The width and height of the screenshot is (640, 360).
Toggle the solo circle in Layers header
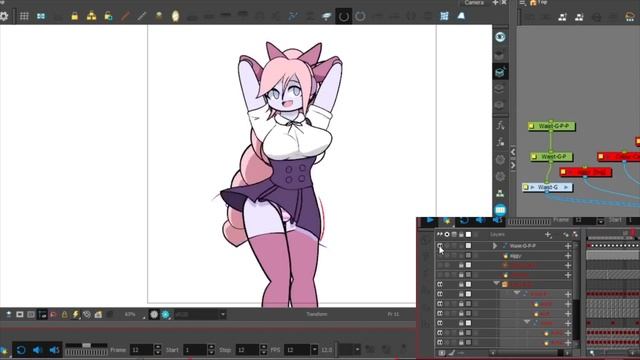point(447,234)
